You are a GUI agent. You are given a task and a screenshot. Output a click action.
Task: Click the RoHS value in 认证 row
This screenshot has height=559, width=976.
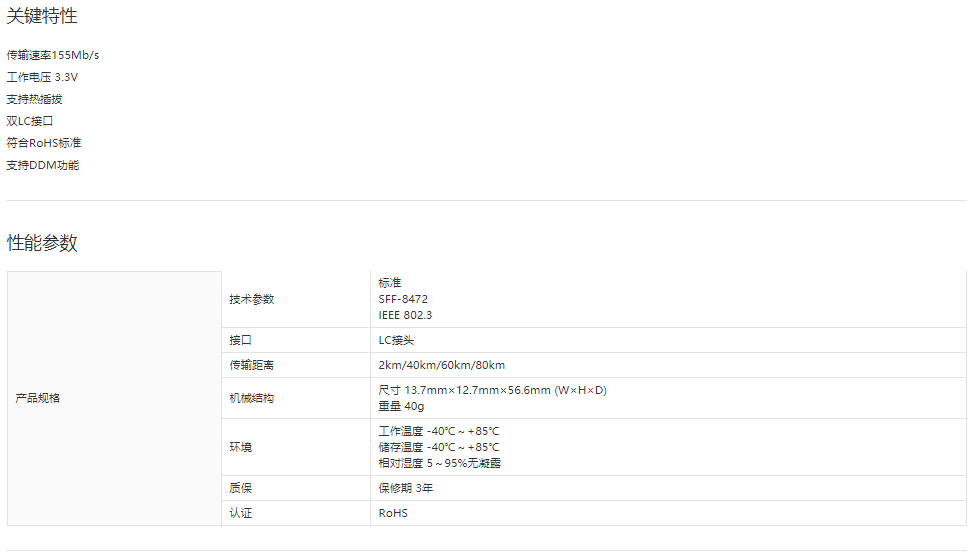point(393,513)
